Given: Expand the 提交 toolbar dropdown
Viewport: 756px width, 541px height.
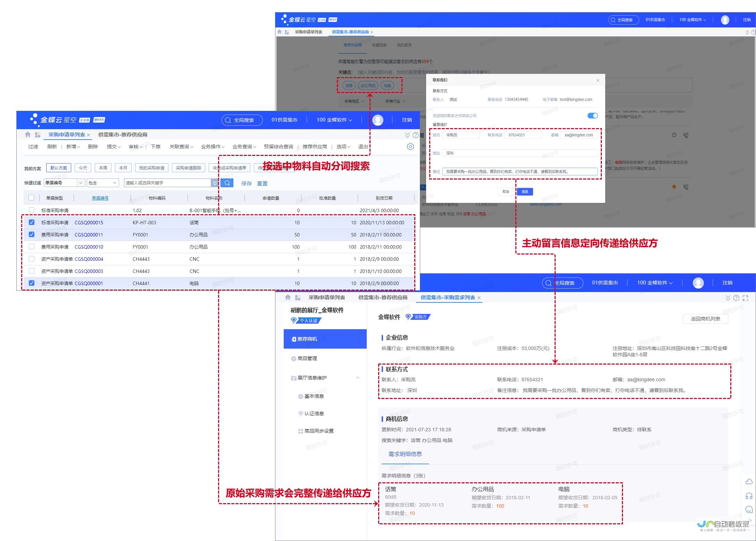Looking at the screenshot, I should [x=114, y=147].
